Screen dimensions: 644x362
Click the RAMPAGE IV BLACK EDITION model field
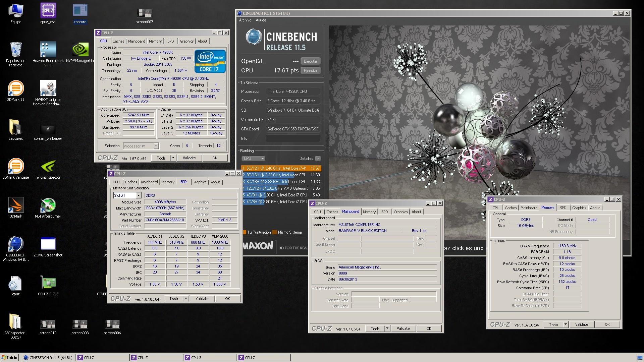(x=369, y=231)
